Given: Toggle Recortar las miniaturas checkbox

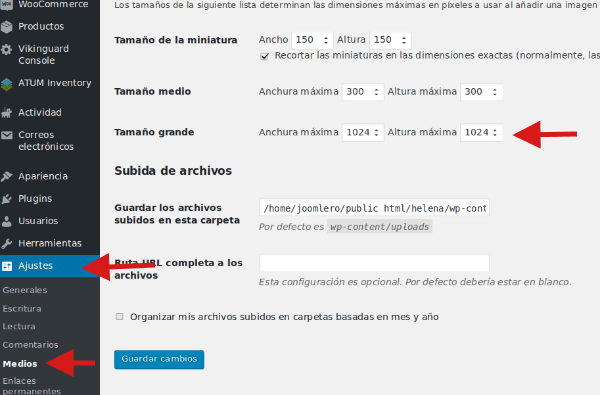Looking at the screenshot, I should click(x=264, y=57).
